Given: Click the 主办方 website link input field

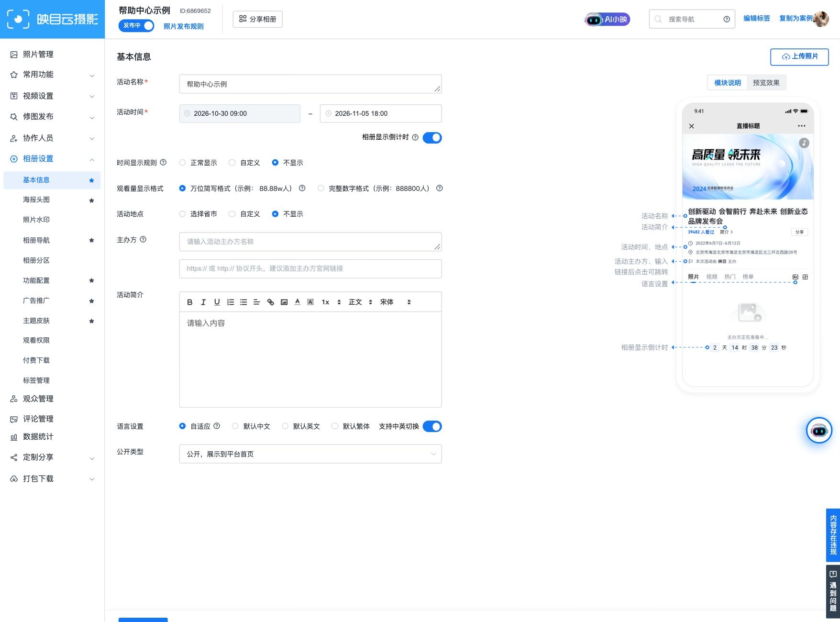Looking at the screenshot, I should [x=310, y=268].
